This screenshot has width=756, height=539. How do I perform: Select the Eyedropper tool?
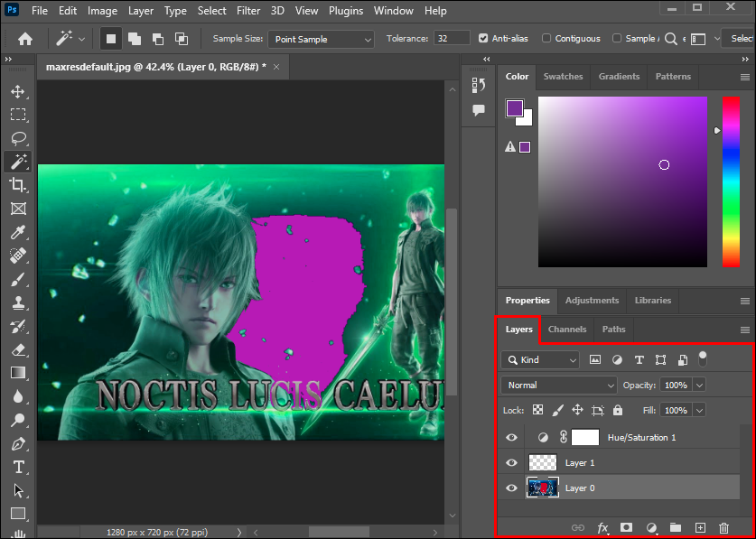(17, 232)
